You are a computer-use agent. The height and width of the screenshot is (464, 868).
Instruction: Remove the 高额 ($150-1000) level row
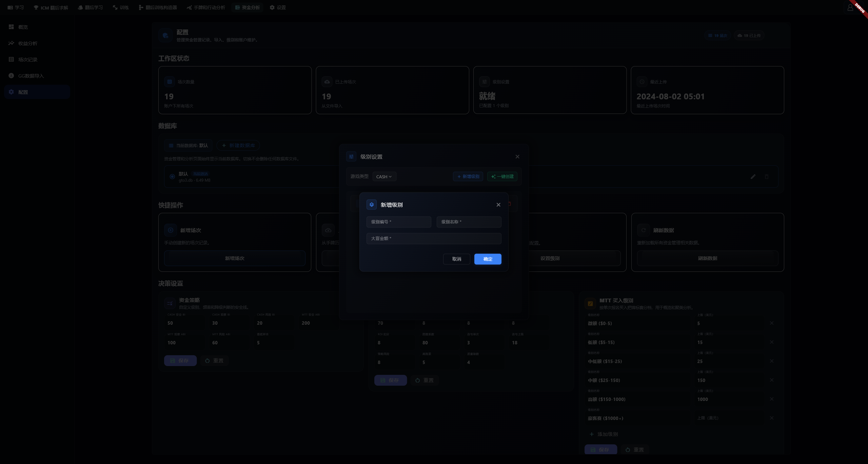coord(772,399)
